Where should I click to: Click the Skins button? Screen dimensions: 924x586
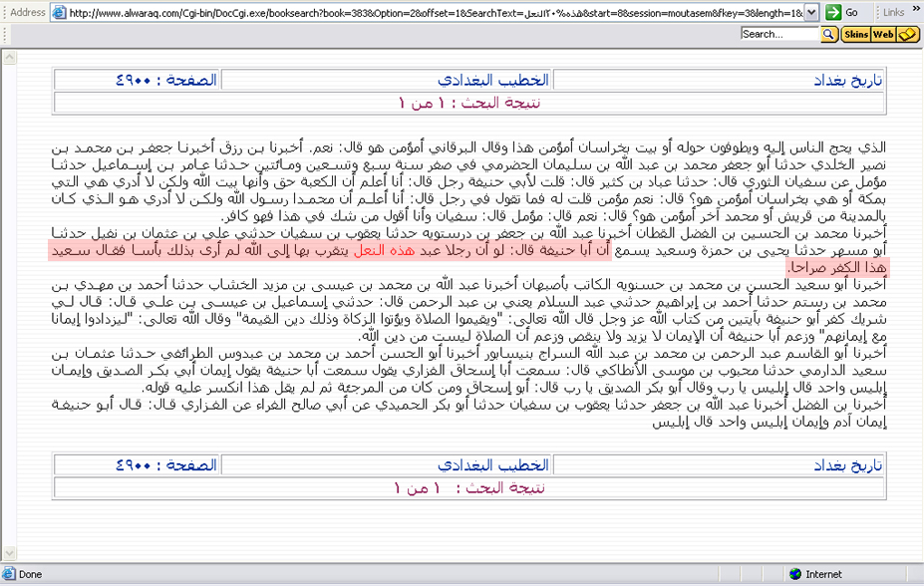pos(855,34)
